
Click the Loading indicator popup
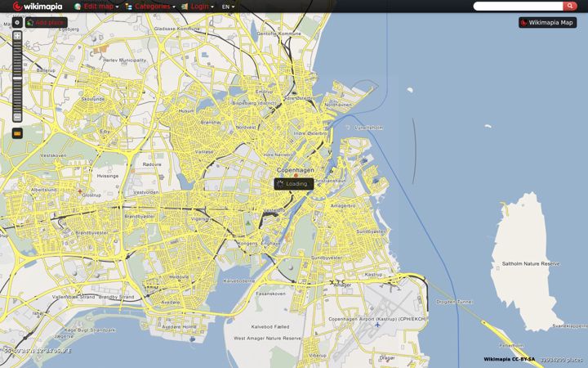294,184
